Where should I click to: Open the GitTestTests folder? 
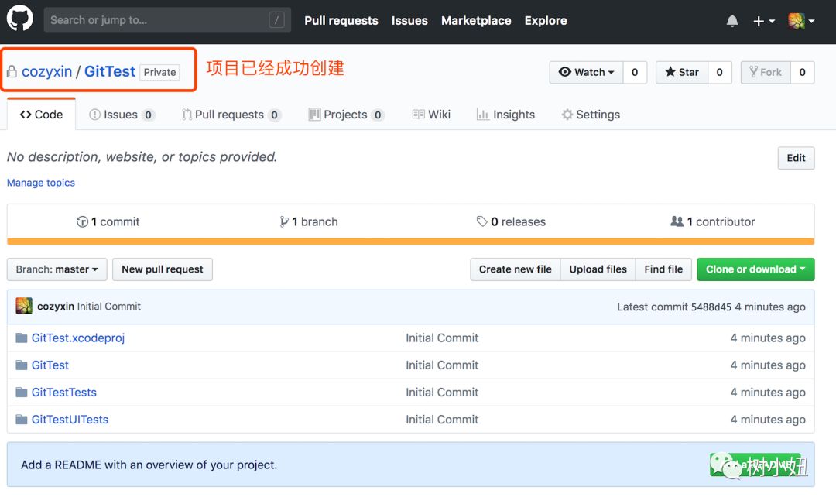[x=64, y=392]
